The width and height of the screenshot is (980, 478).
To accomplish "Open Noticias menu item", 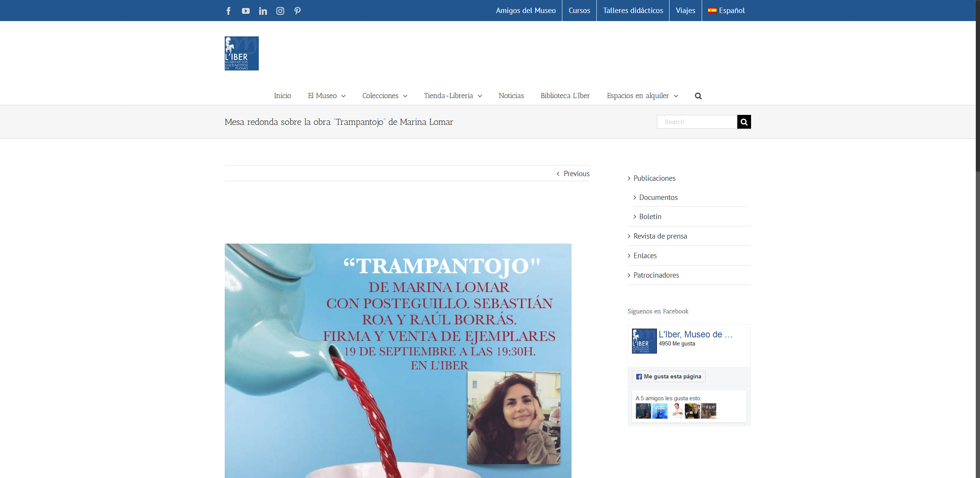I will click(x=511, y=96).
